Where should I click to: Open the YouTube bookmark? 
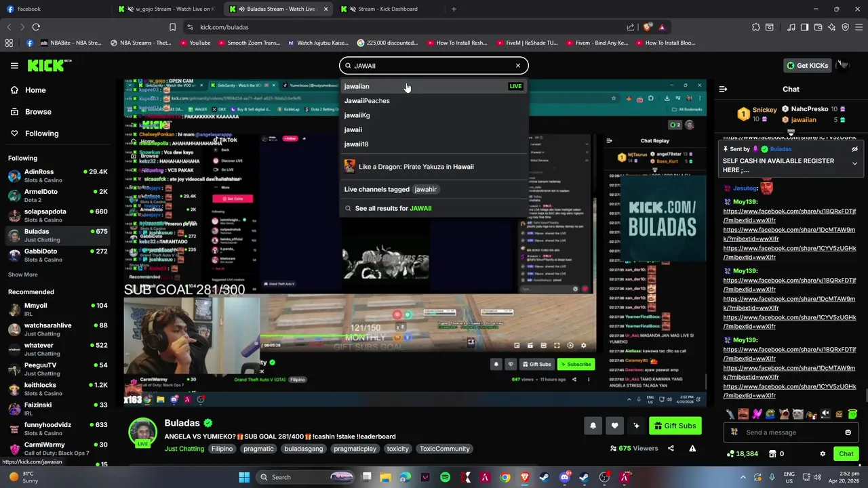pos(195,43)
